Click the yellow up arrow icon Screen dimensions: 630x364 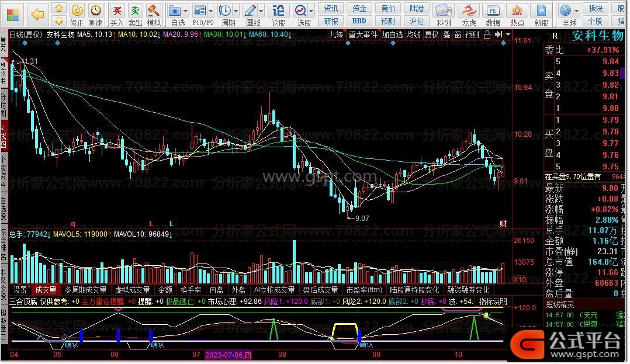59,8
